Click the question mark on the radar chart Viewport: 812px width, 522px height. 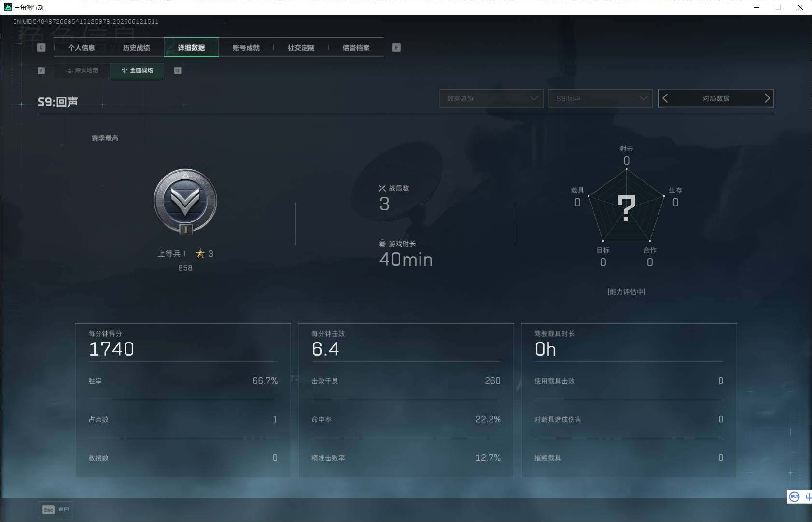pyautogui.click(x=627, y=208)
